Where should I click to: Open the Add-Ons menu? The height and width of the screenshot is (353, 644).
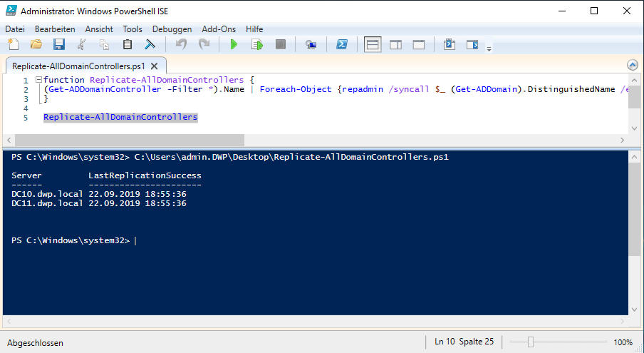click(x=218, y=29)
